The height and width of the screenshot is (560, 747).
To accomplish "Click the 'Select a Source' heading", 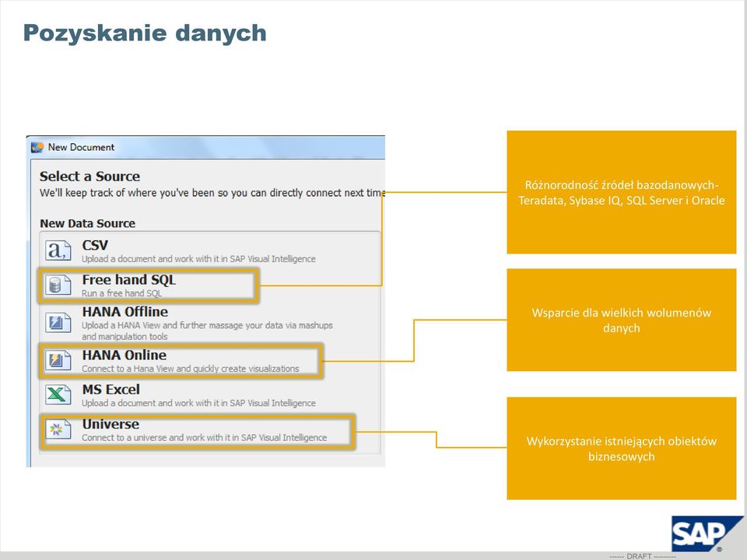I will tap(89, 177).
